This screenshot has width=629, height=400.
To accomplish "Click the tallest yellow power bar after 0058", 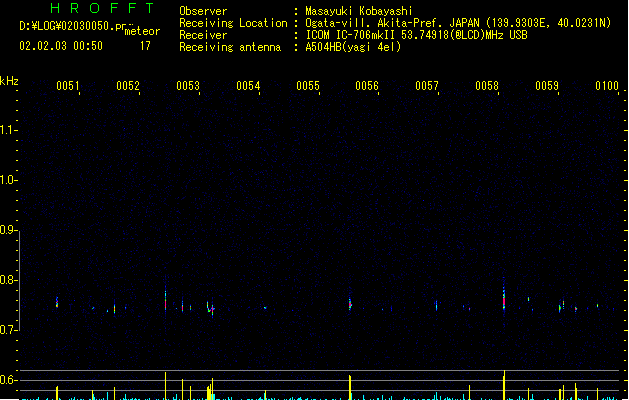I will pos(504,385).
